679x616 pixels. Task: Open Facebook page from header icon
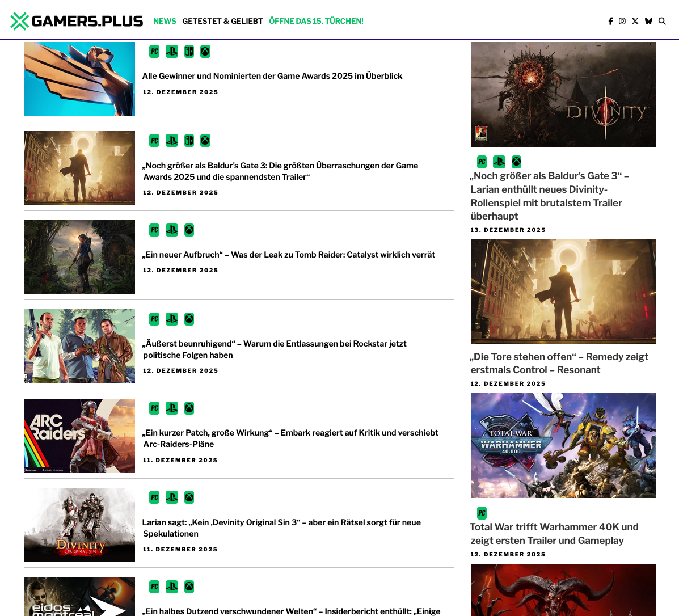point(610,21)
